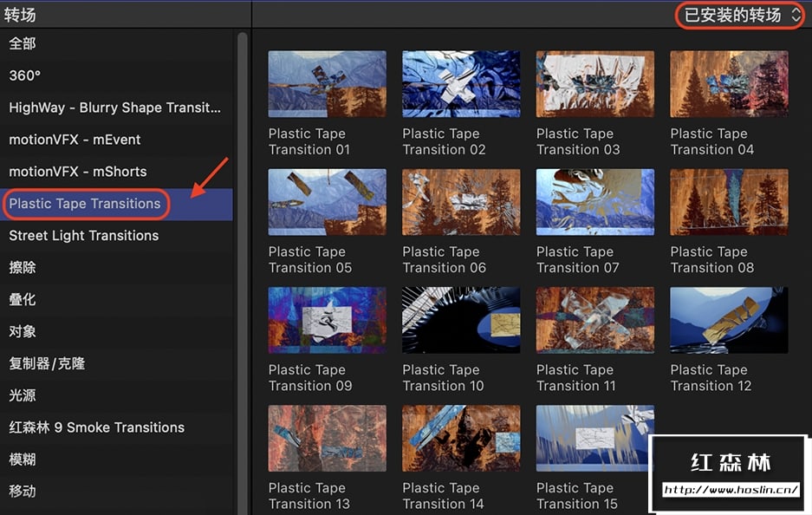Select Plastic Tape Transition 02 thumbnail
The height and width of the screenshot is (515, 812).
coord(461,84)
